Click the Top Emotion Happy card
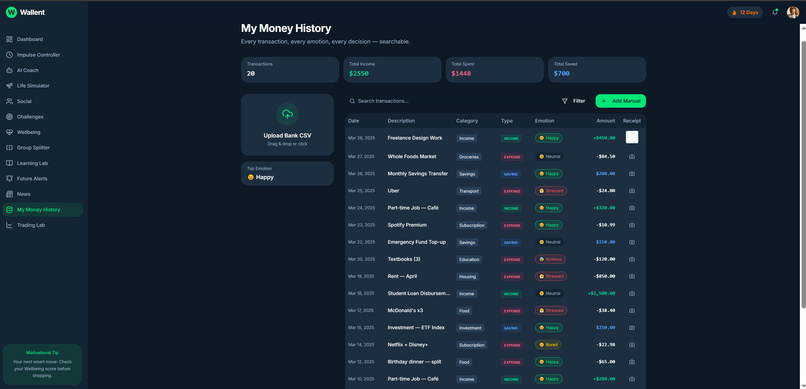This screenshot has width=806, height=389. pos(287,173)
